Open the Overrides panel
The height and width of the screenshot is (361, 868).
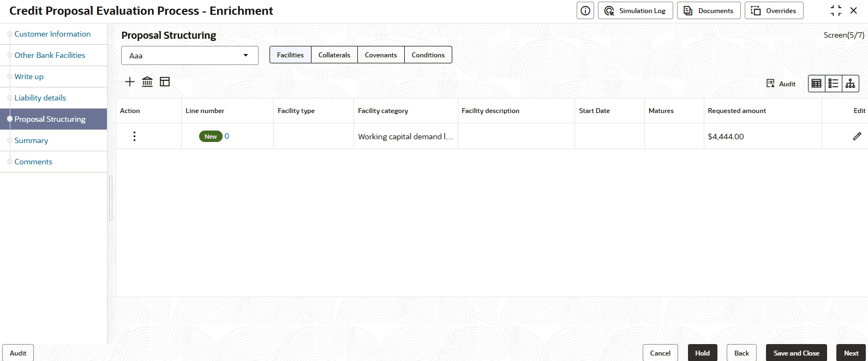pos(774,10)
